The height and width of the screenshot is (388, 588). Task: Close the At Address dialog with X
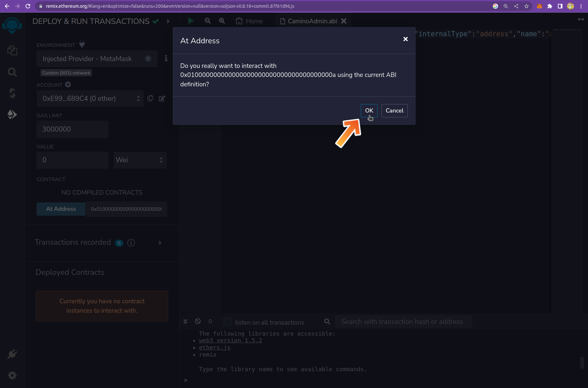(405, 39)
